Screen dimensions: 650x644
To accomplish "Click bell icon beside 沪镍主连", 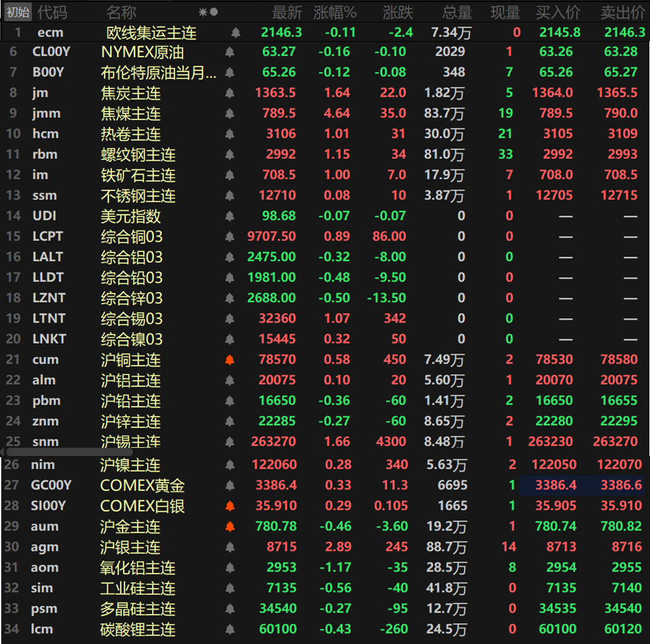I will pyautogui.click(x=230, y=465).
